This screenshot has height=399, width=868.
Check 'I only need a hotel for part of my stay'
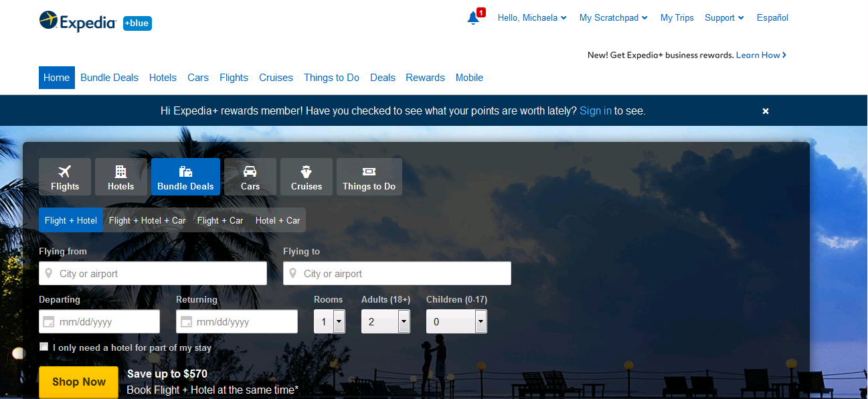(x=44, y=347)
